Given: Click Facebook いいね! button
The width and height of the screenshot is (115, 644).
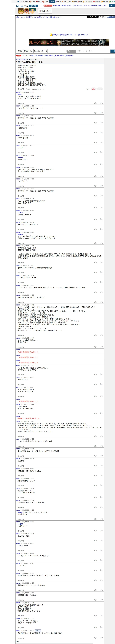Looking at the screenshot, I should 110,17.
